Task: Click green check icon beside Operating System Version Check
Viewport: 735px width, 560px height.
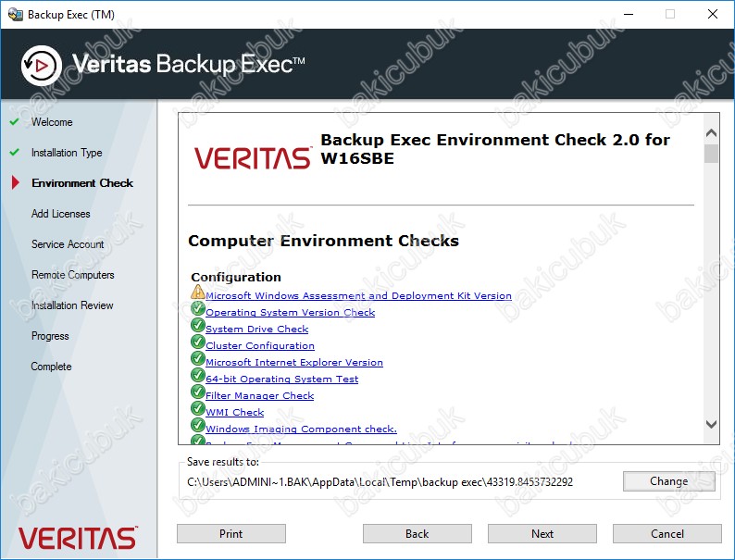Action: 198,309
